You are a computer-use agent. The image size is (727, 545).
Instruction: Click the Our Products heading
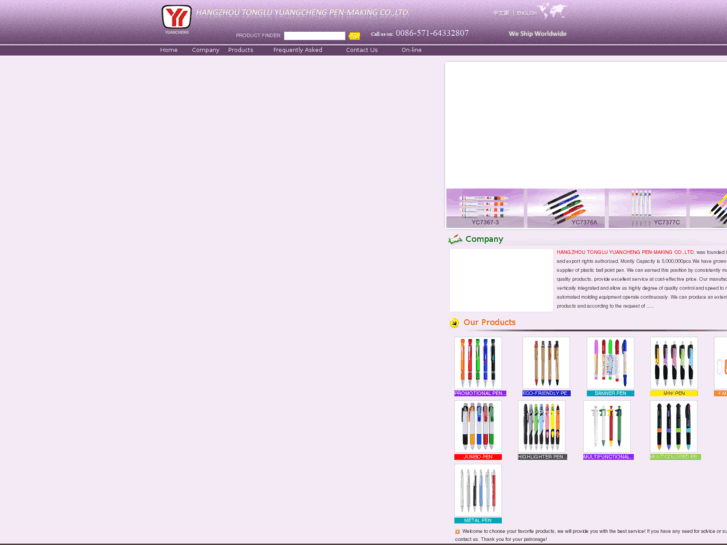pyautogui.click(x=490, y=322)
